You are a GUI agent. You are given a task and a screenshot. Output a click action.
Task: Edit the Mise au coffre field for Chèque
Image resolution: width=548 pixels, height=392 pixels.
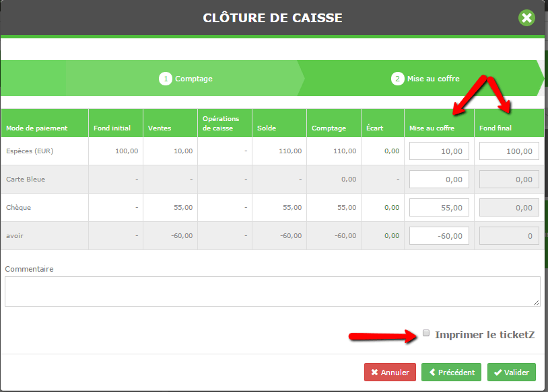[x=439, y=208]
